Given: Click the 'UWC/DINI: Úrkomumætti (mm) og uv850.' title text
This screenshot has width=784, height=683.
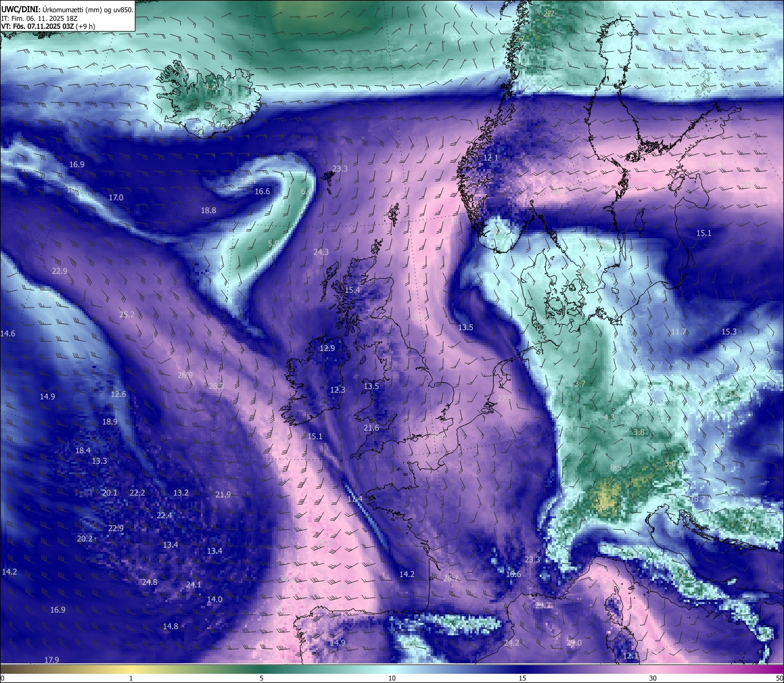Looking at the screenshot, I should (67, 9).
